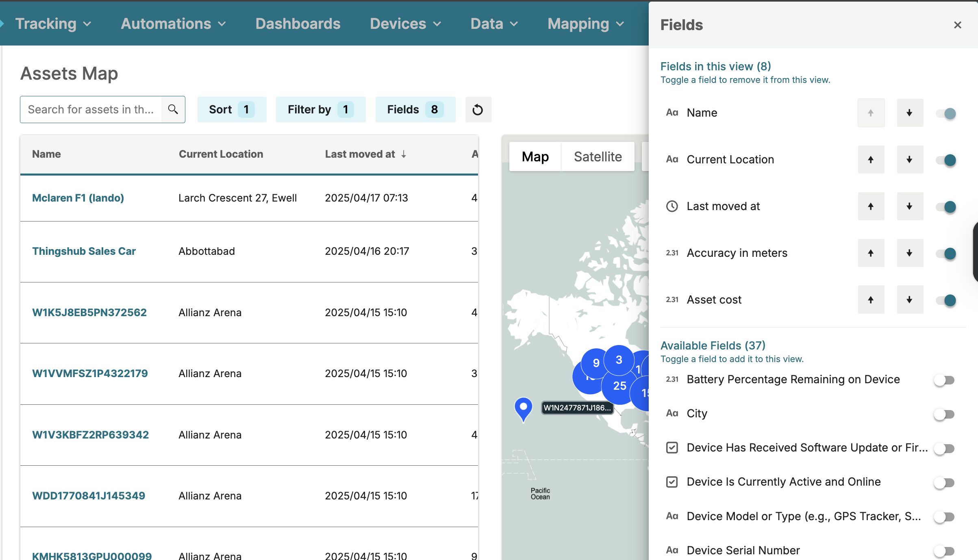The height and width of the screenshot is (560, 978).
Task: Enable the City field toggle
Action: [x=944, y=414]
